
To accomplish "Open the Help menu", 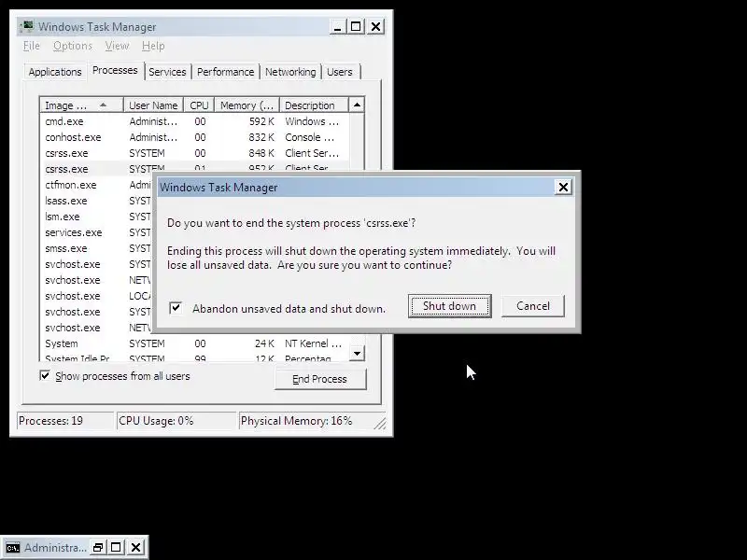I will tap(153, 46).
